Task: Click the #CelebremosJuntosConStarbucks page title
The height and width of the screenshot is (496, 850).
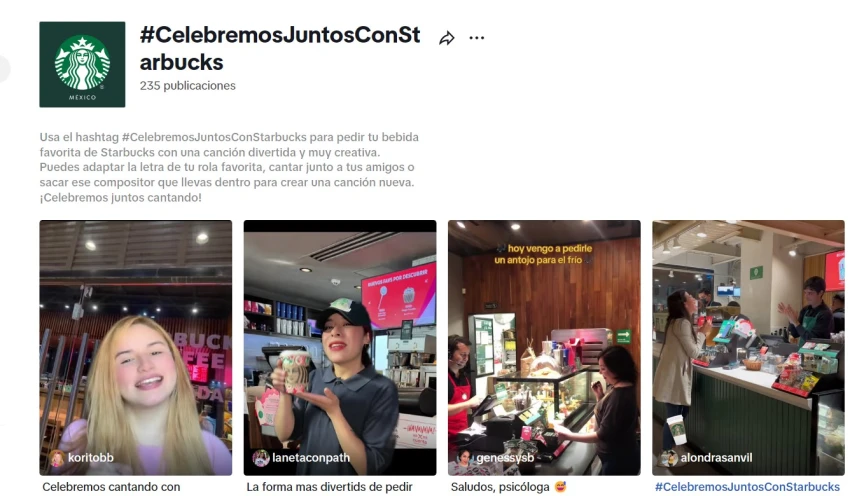Action: [x=280, y=48]
